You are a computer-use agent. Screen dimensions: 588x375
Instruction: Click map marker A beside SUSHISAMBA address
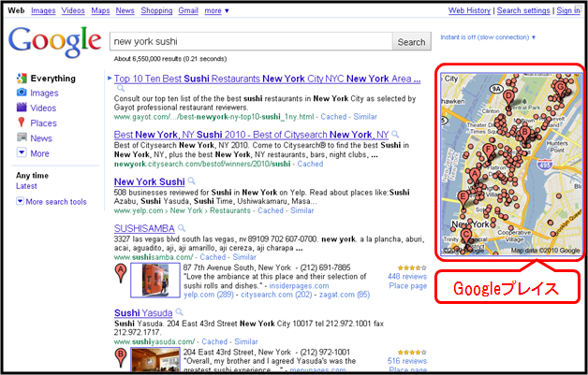(121, 273)
